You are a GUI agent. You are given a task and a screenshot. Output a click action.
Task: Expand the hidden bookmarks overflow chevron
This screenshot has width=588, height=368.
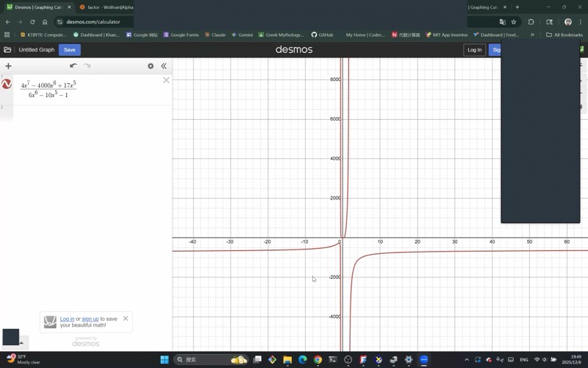tap(532, 35)
